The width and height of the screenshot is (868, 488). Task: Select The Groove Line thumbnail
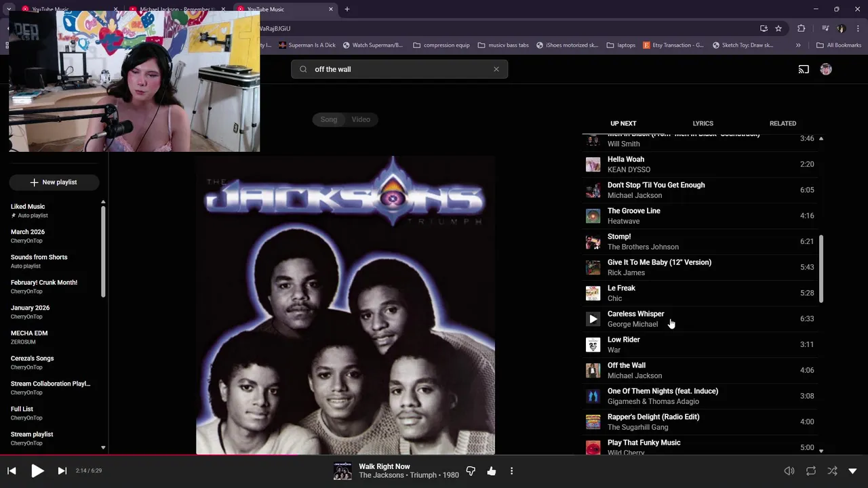pos(593,216)
